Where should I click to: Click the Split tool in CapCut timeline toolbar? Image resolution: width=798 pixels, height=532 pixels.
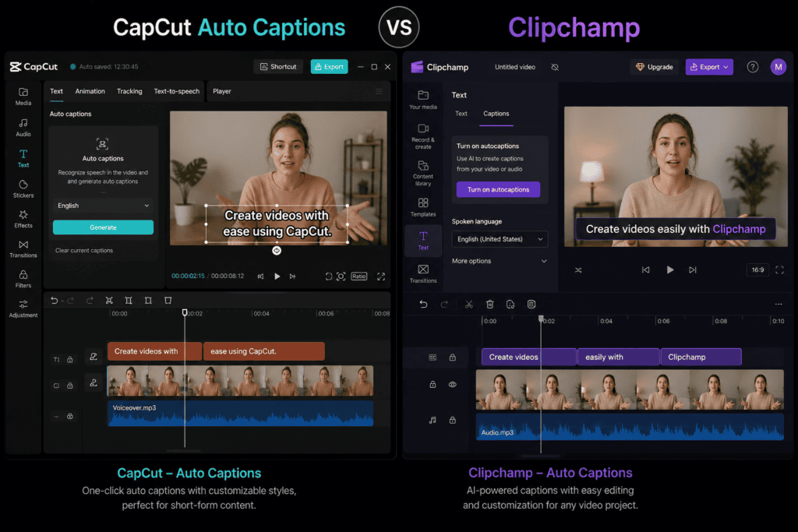[x=109, y=301]
